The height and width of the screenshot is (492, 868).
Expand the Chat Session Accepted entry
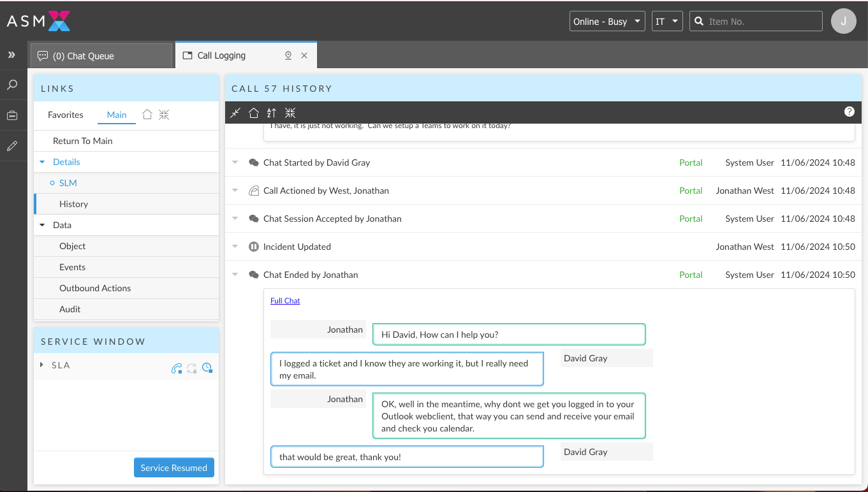(x=235, y=219)
